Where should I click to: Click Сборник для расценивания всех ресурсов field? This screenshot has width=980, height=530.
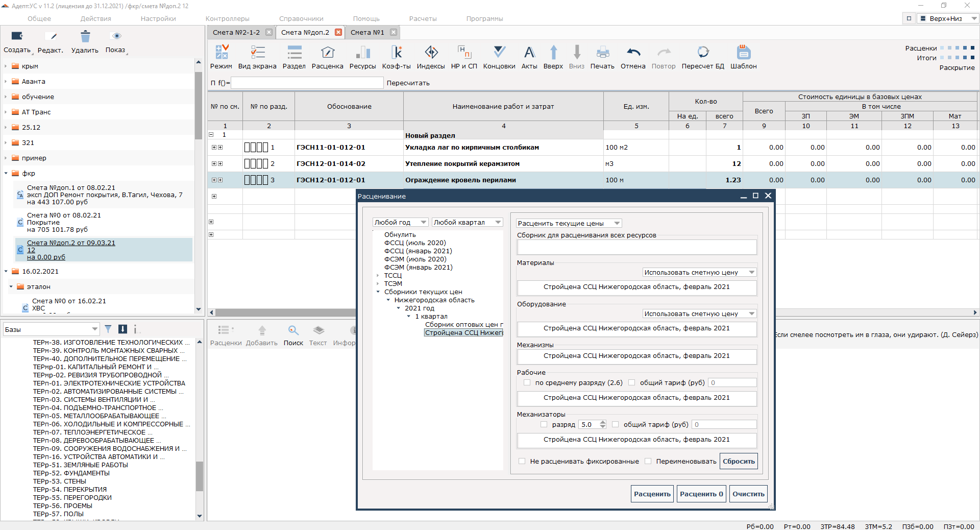[x=637, y=247]
